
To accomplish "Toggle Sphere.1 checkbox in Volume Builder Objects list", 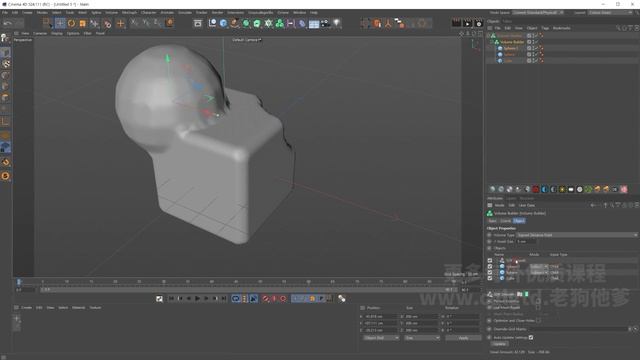I will 490,266.
